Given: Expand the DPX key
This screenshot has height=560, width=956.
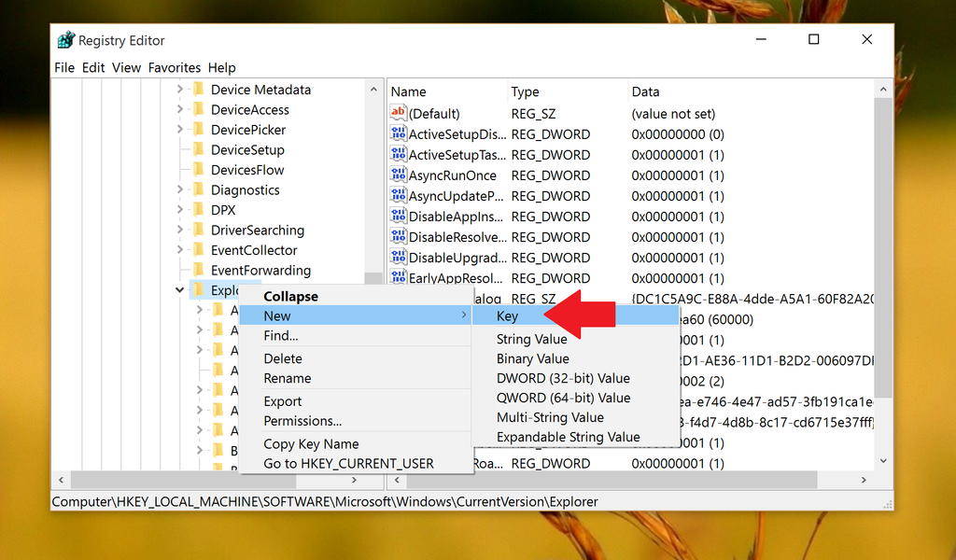Looking at the screenshot, I should [180, 210].
